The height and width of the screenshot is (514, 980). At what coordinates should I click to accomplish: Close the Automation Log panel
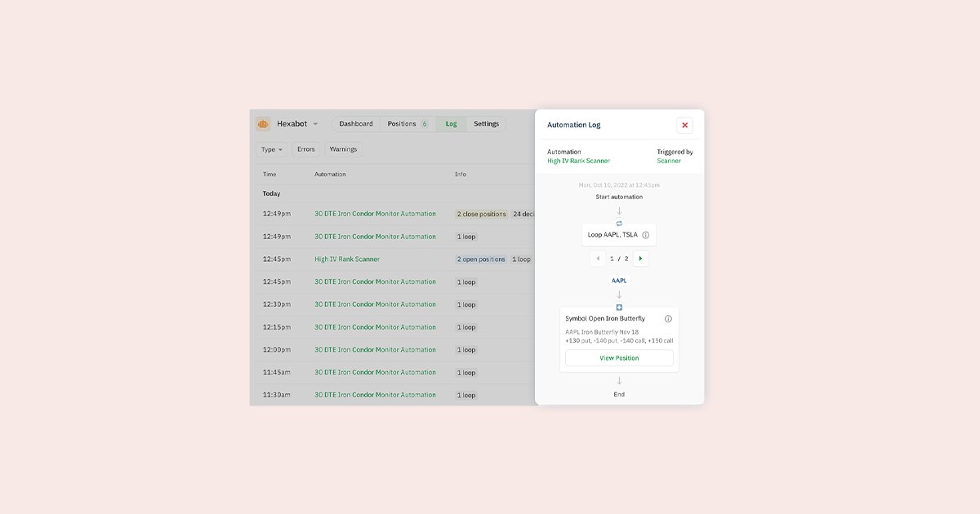click(685, 125)
